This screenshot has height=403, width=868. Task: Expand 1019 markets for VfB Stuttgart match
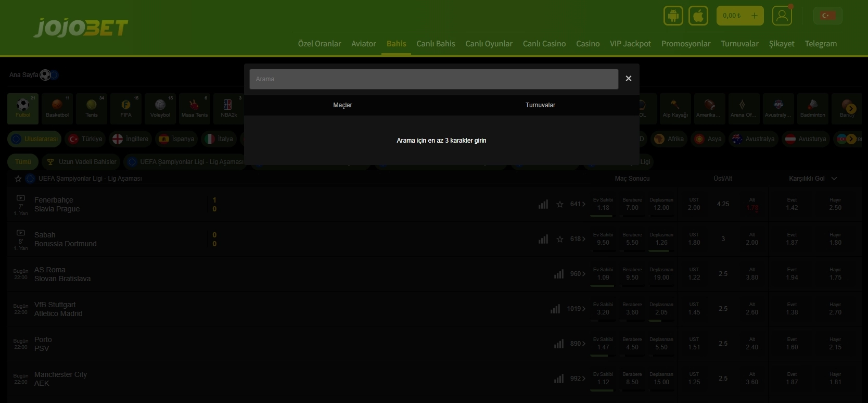(x=576, y=309)
